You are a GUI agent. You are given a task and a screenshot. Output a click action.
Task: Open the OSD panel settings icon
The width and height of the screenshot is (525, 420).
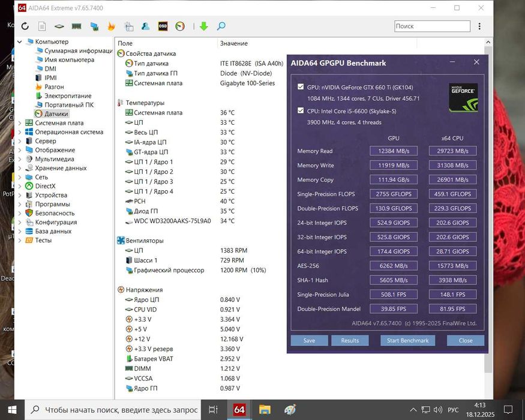[x=163, y=26]
